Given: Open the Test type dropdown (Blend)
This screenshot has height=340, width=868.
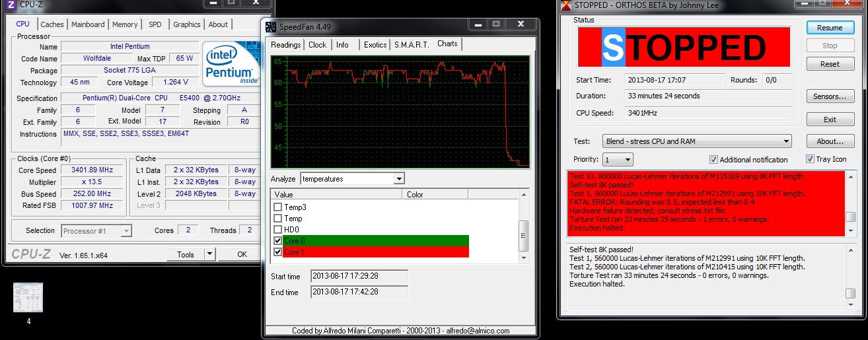Looking at the screenshot, I should coord(697,141).
